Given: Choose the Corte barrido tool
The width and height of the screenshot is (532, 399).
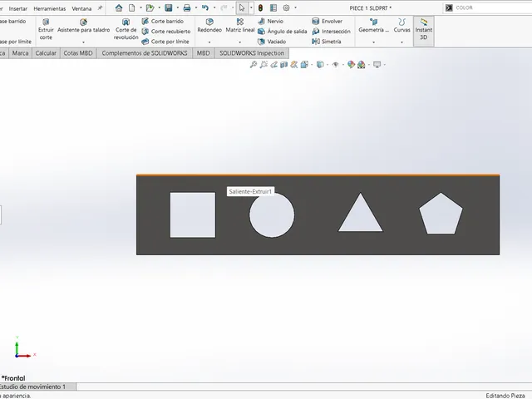Looking at the screenshot, I should point(163,21).
